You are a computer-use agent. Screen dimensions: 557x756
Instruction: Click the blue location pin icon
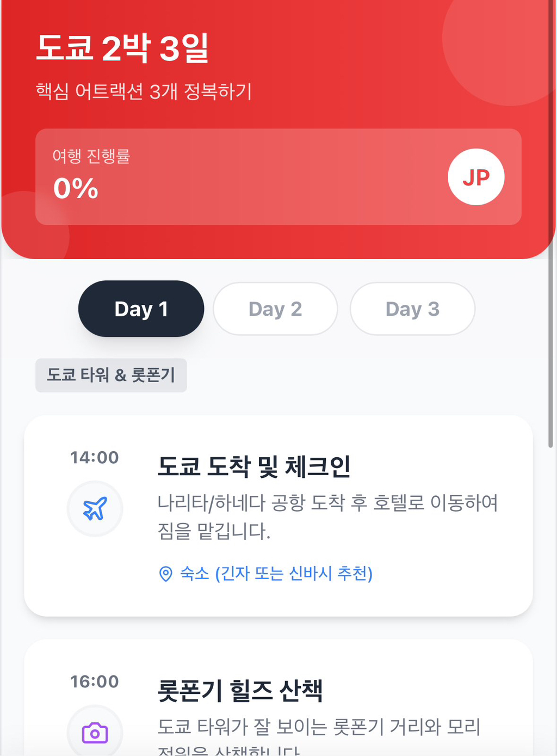point(165,574)
